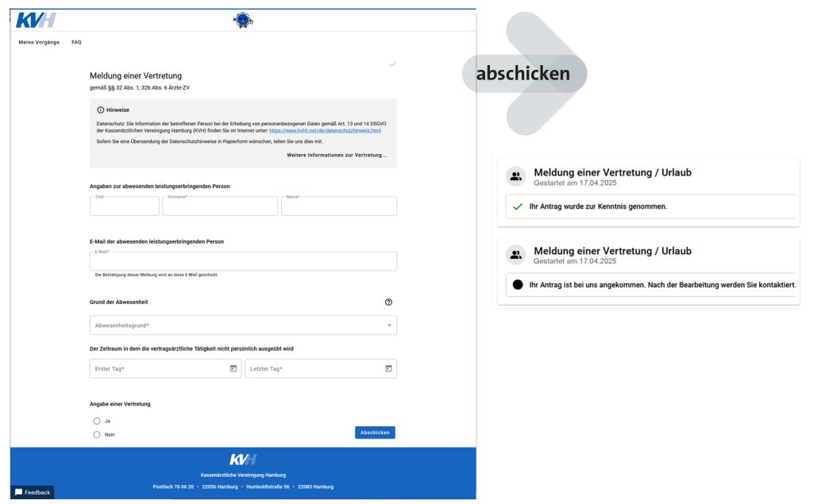The height and width of the screenshot is (504, 813).
Task: Open the Meine Vorgänge menu item
Action: (39, 42)
